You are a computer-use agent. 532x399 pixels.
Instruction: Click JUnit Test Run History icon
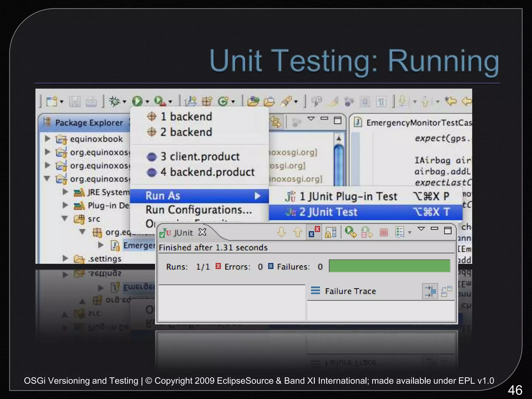pos(400,232)
